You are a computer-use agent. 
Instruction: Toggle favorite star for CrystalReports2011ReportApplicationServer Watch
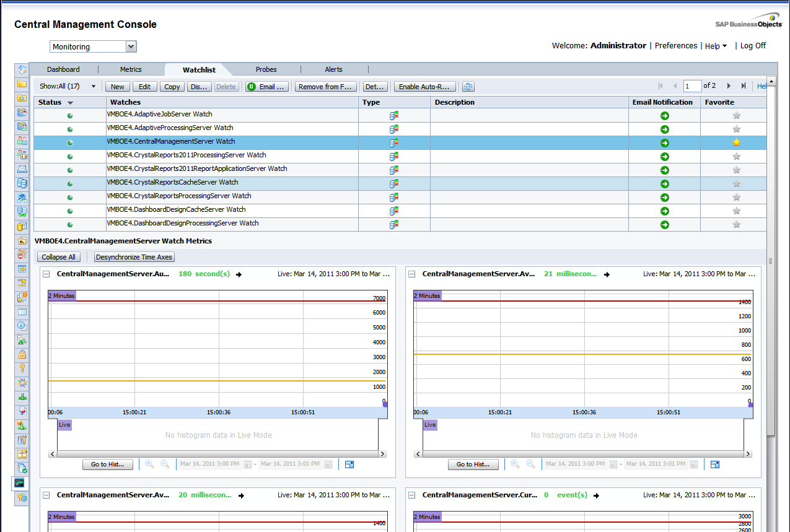(737, 170)
